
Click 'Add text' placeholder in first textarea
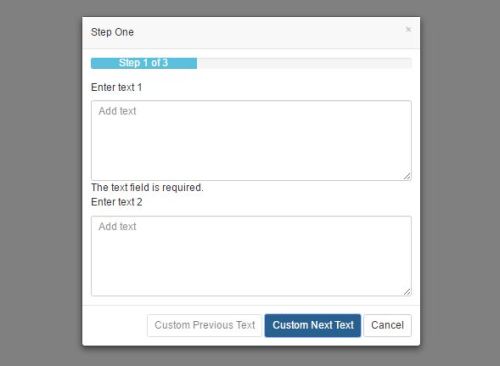(x=117, y=111)
